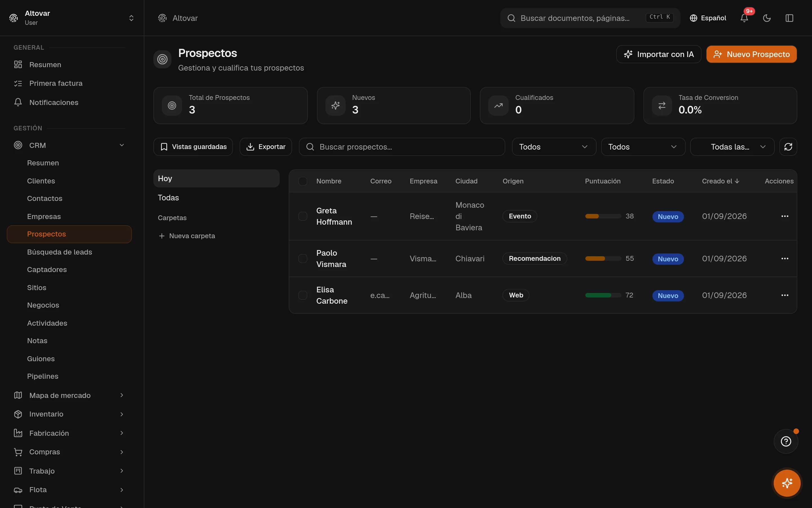Click Paolo Vismara's score bar 55
Image resolution: width=812 pixels, height=508 pixels.
[603, 258]
